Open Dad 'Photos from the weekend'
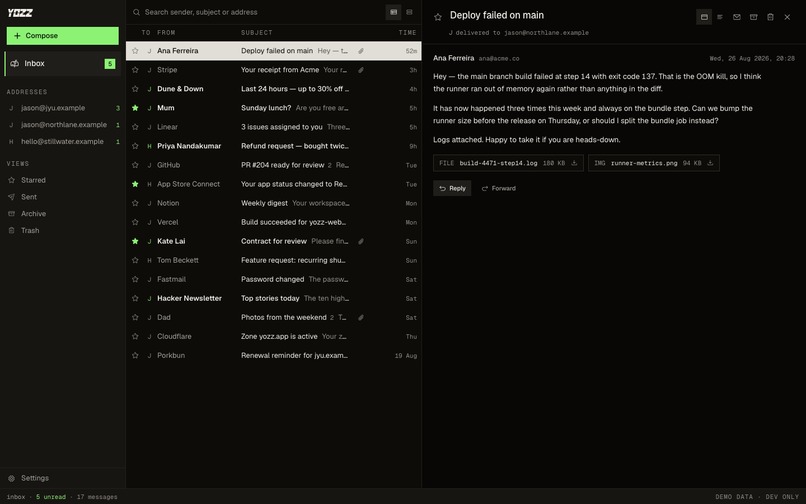806x504 pixels. click(x=273, y=317)
